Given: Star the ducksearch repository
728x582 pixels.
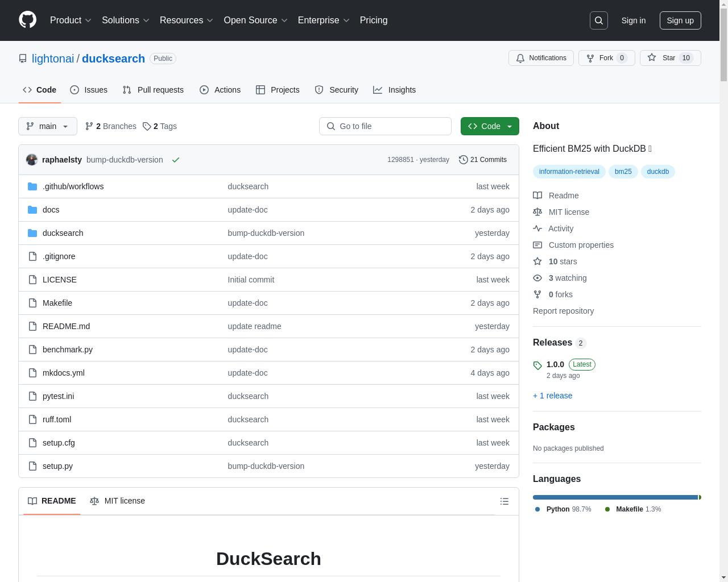Looking at the screenshot, I should click(x=670, y=58).
